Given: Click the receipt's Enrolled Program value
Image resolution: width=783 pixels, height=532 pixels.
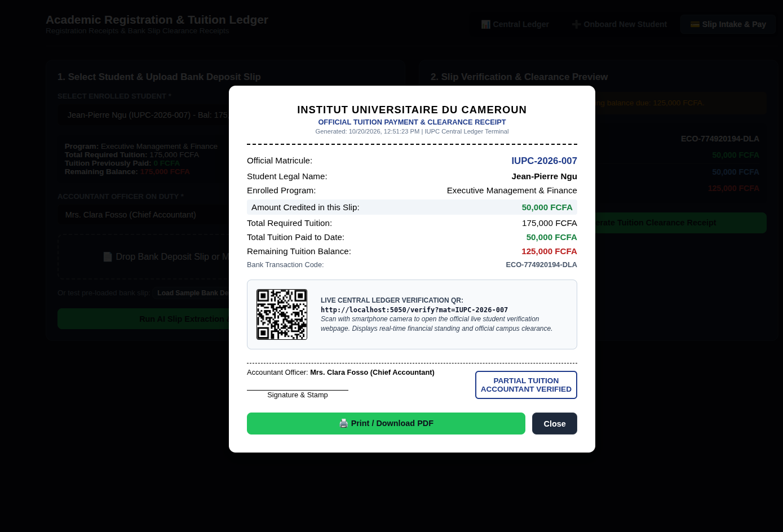Looking at the screenshot, I should pos(512,190).
